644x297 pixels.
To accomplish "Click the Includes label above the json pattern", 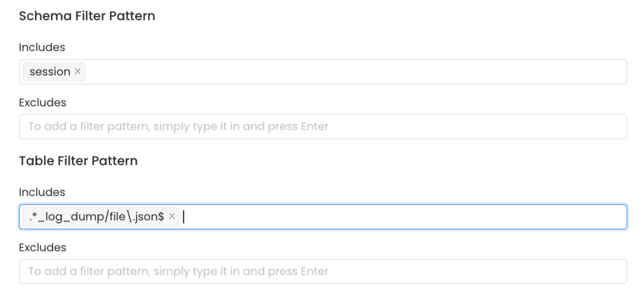I will point(42,192).
